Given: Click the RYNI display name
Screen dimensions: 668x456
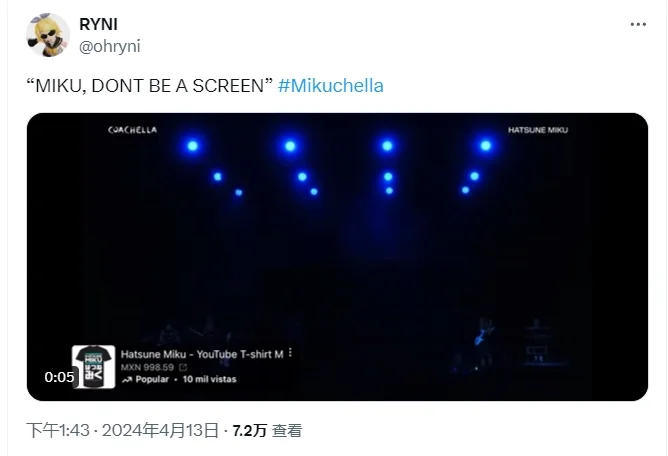Looking at the screenshot, I should [x=98, y=24].
